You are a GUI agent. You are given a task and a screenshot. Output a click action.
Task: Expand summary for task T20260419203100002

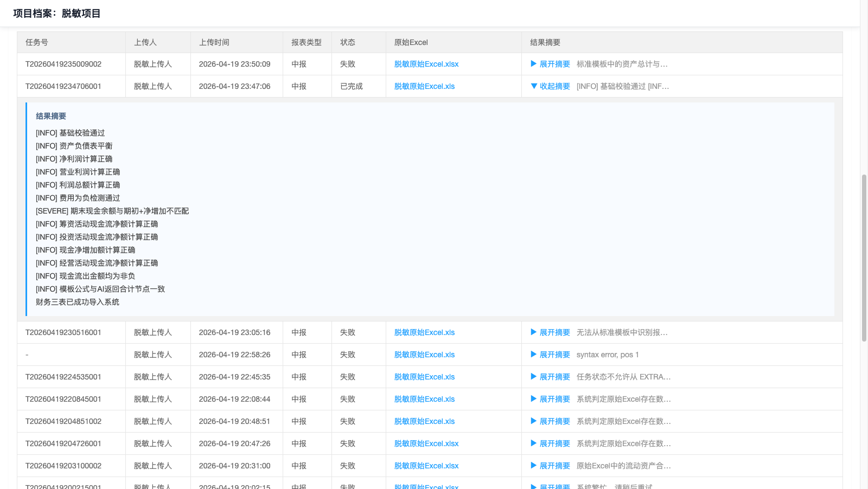tap(550, 466)
